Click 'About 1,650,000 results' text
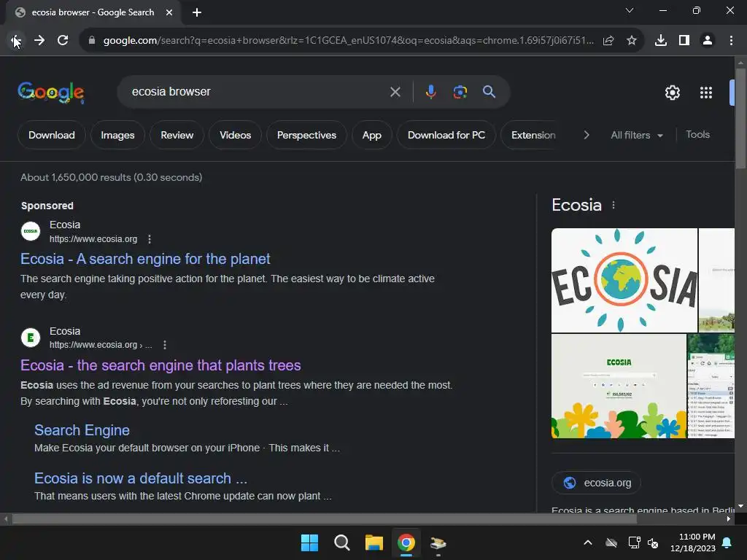 pyautogui.click(x=76, y=177)
